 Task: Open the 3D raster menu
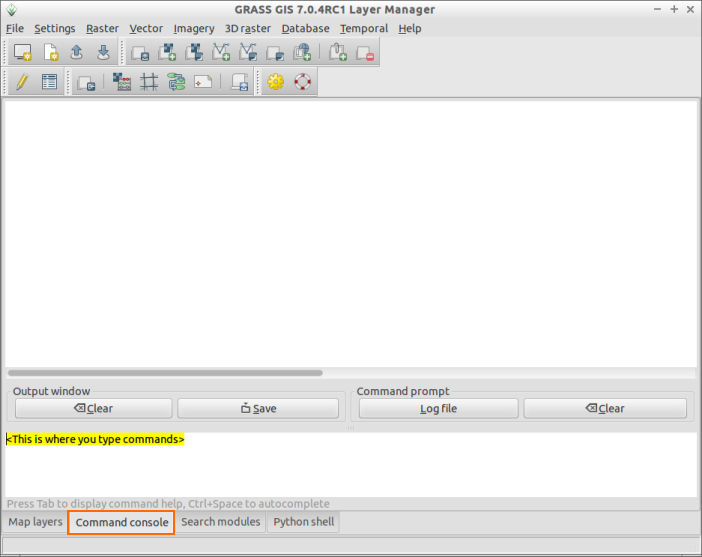[248, 28]
